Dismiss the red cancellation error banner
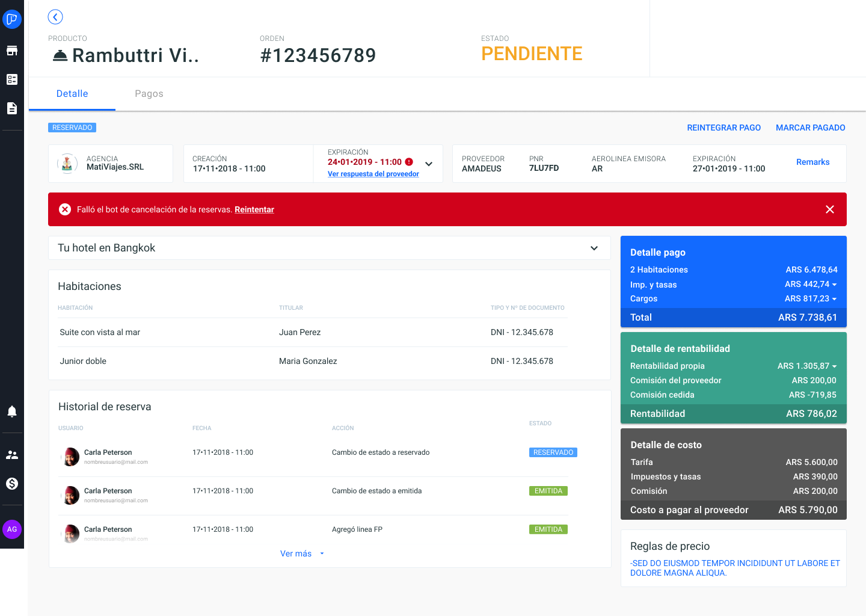This screenshot has height=616, width=866. (x=829, y=209)
